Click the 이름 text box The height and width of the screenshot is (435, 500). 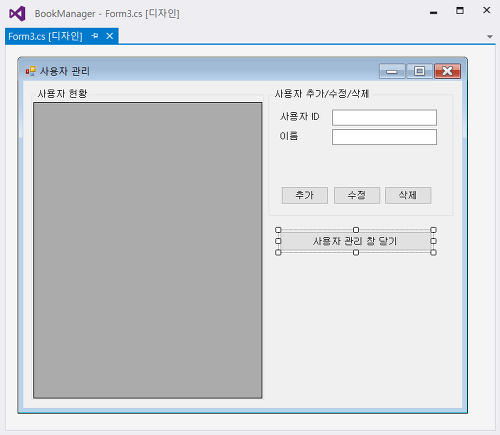coord(384,137)
